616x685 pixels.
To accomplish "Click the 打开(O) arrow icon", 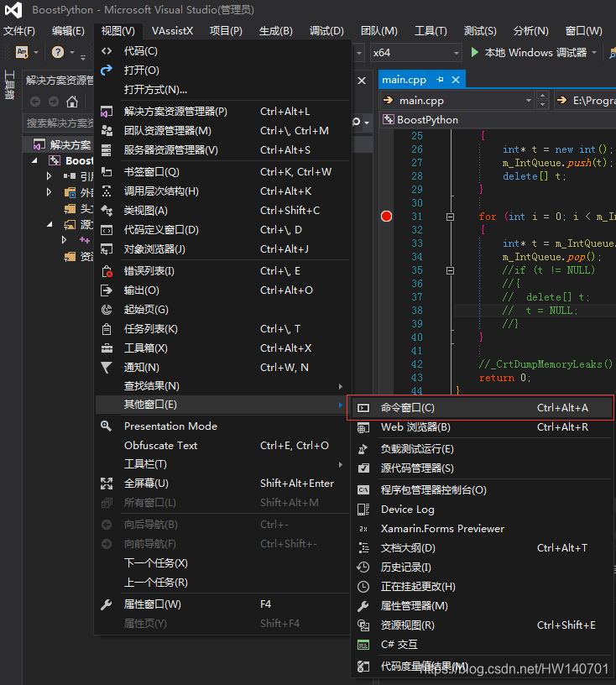I will [107, 71].
